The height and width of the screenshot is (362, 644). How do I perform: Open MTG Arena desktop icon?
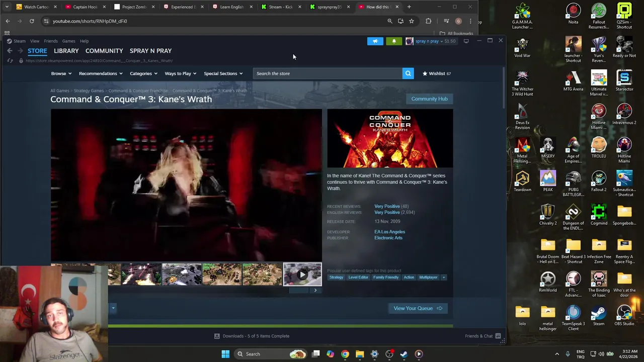[573, 81]
